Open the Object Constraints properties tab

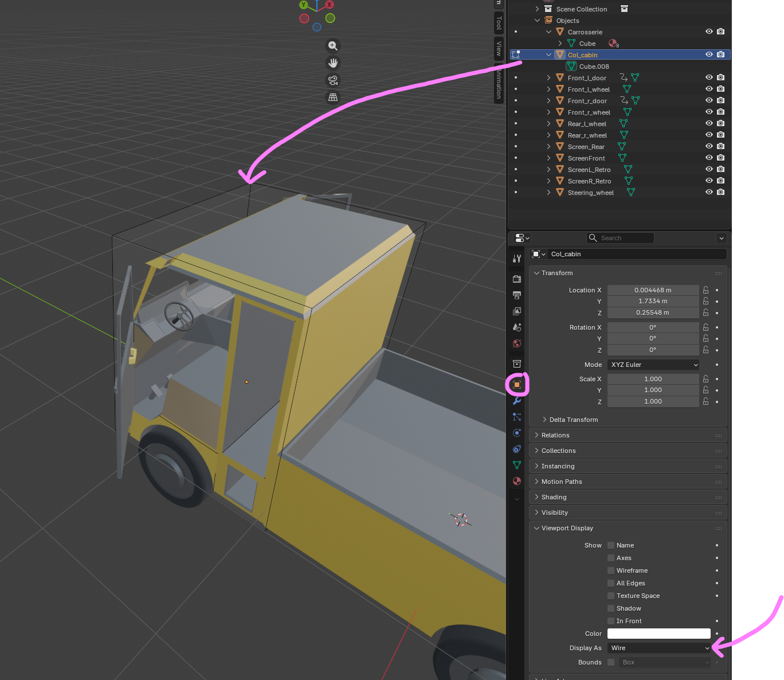click(517, 449)
